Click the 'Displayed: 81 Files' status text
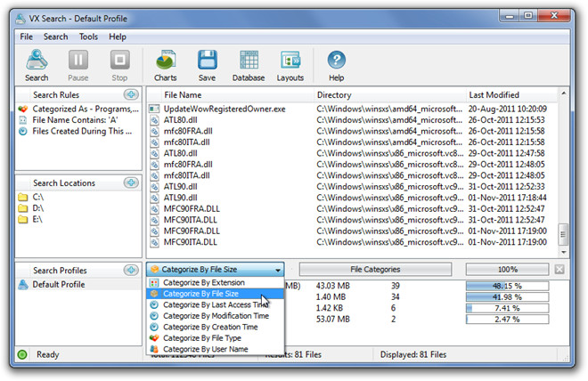Screen dimensions: 588x381 click(x=413, y=354)
